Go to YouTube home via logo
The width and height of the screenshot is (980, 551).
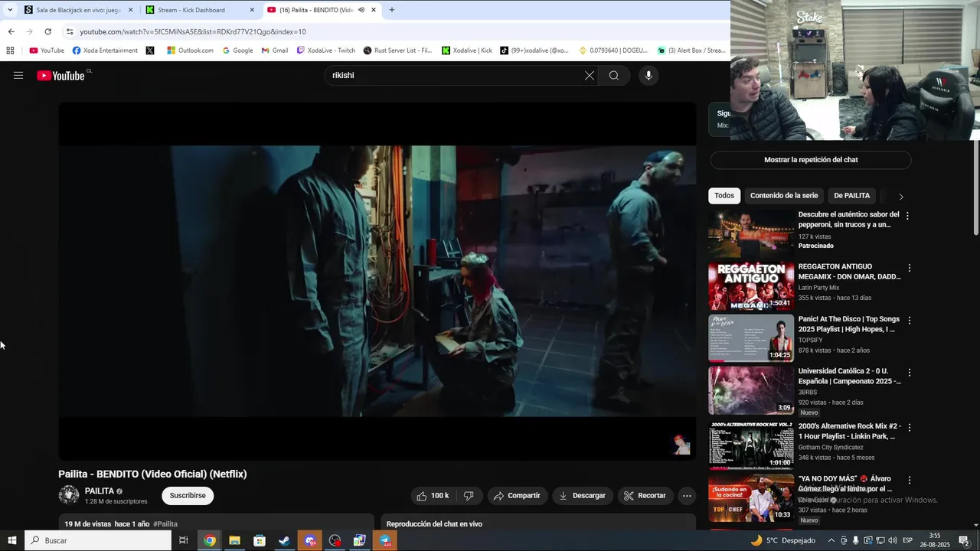tap(60, 75)
